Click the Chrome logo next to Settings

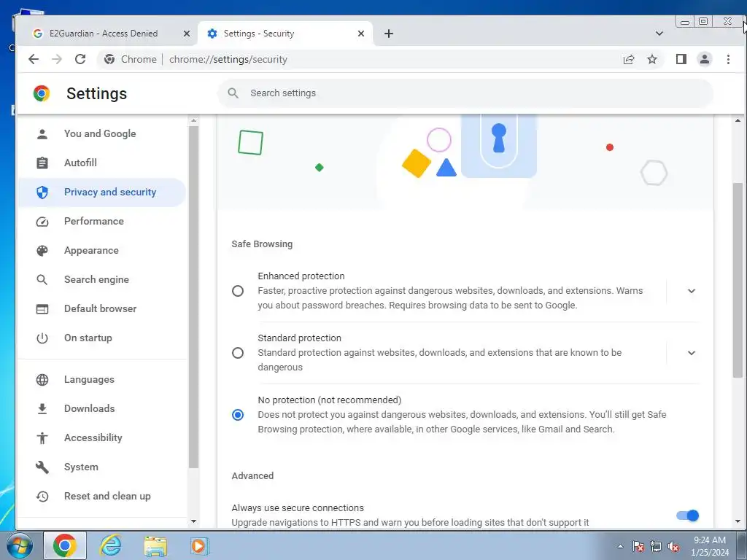pyautogui.click(x=42, y=93)
